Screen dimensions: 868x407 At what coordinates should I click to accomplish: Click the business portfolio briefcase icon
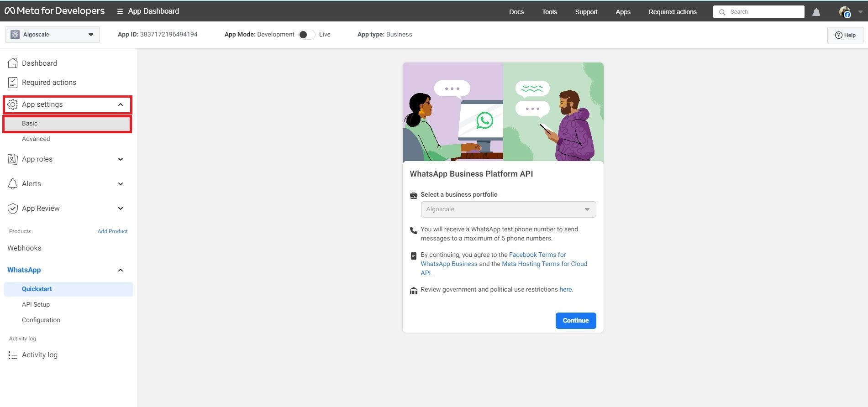(414, 195)
